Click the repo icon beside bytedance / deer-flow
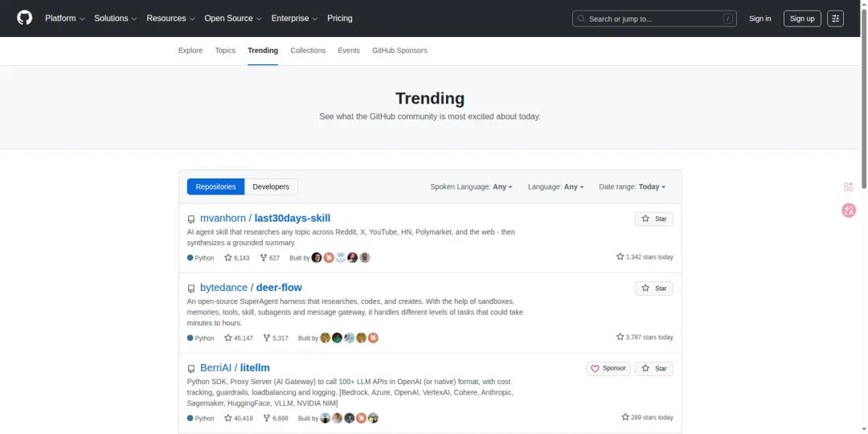The image size is (868, 434). pos(191,289)
